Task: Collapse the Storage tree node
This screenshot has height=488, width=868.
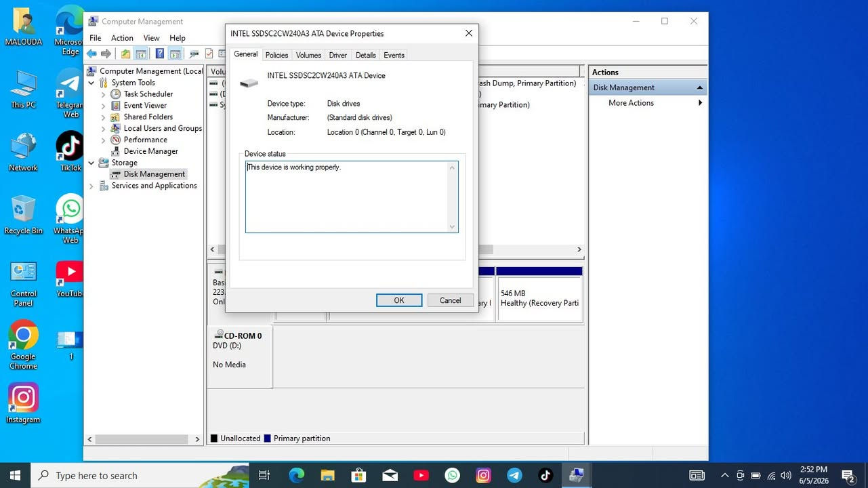Action: point(91,163)
